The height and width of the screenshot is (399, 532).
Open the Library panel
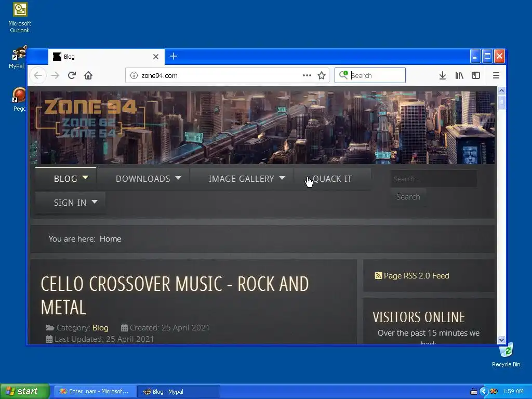point(459,75)
